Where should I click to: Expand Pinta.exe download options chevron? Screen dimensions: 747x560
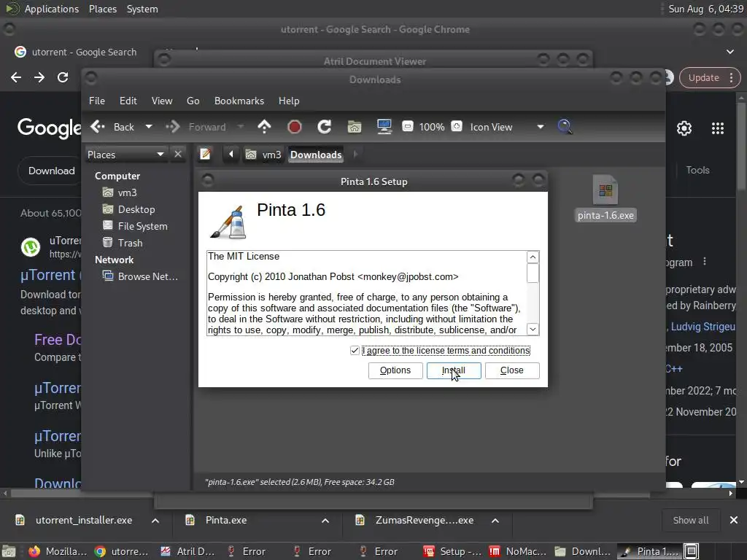click(325, 521)
